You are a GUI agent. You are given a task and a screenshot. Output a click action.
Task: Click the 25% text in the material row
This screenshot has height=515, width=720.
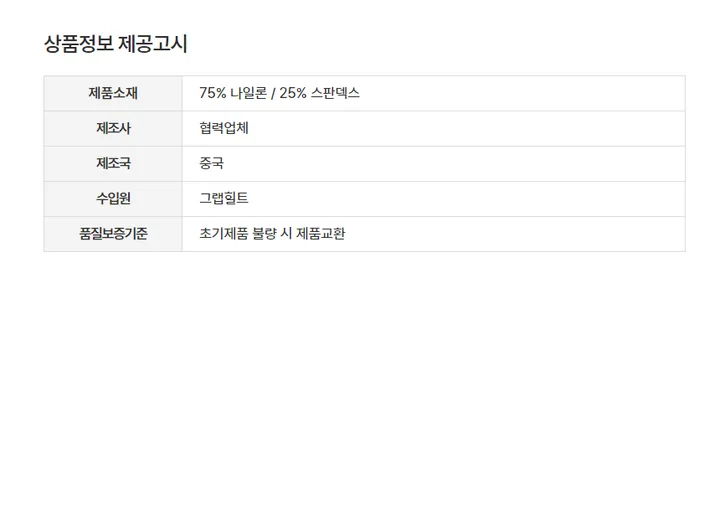coord(293,93)
